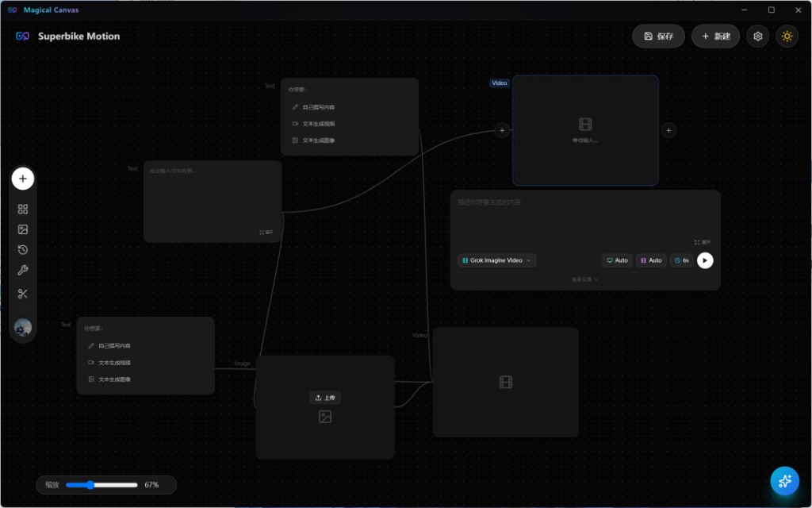Expand the video prompt box with 展开

coord(703,242)
